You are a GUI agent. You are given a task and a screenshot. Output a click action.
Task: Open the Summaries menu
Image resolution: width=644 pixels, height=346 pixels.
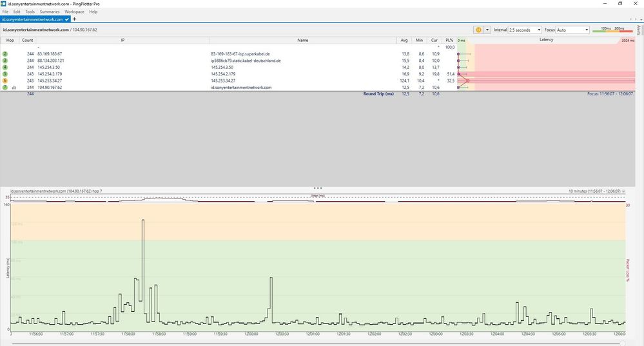(x=50, y=12)
